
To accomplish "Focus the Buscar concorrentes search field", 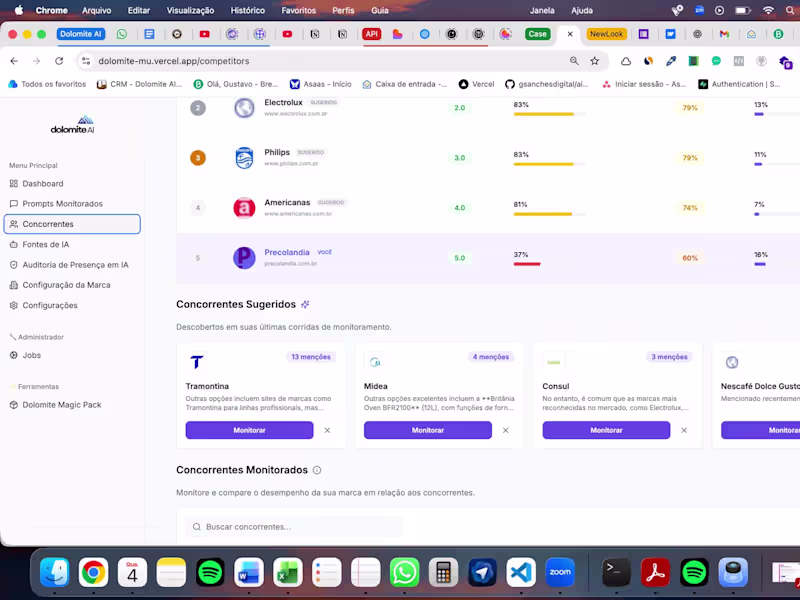I will pos(293,527).
